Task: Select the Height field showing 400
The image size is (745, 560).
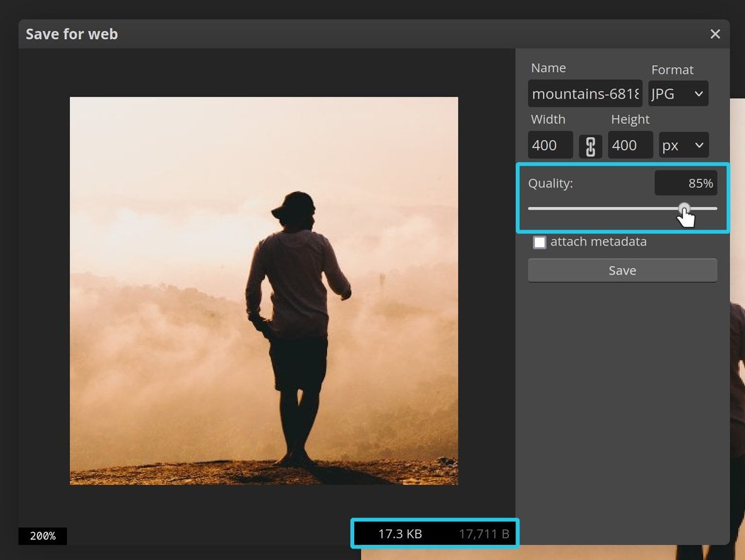Action: [629, 145]
